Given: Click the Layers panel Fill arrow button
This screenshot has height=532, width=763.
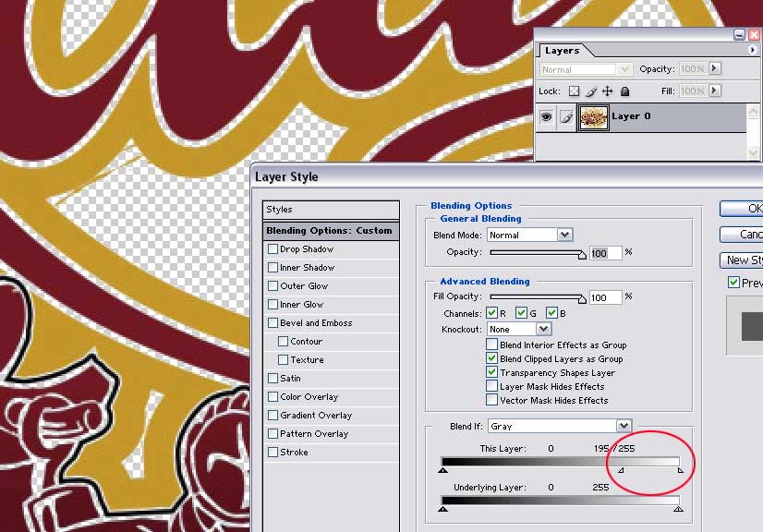Looking at the screenshot, I should click(x=714, y=91).
